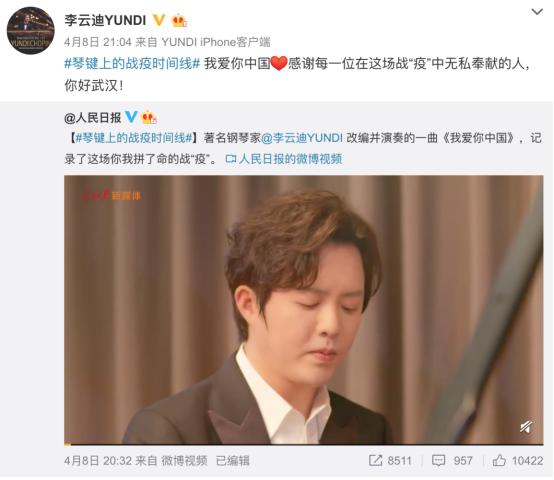Screen dimensions: 554x480
Task: Click the crown icon next to 人民日报
Action: click(149, 117)
